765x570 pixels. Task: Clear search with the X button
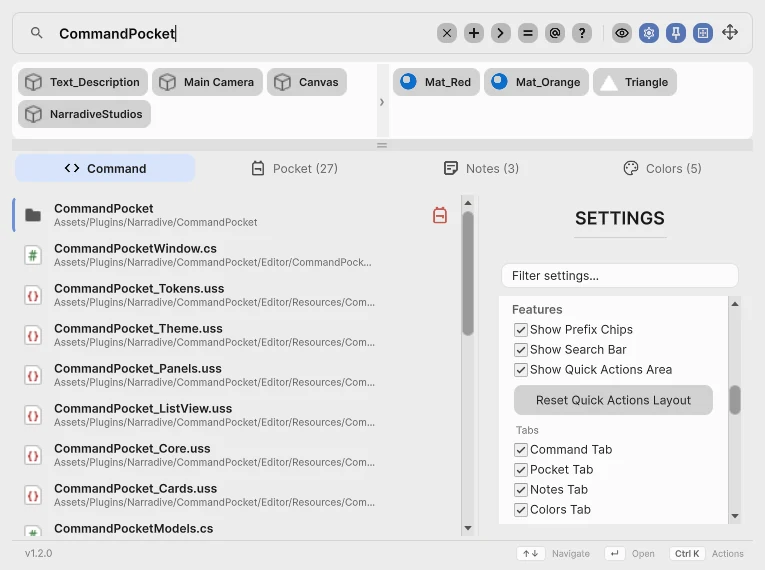[x=446, y=33]
